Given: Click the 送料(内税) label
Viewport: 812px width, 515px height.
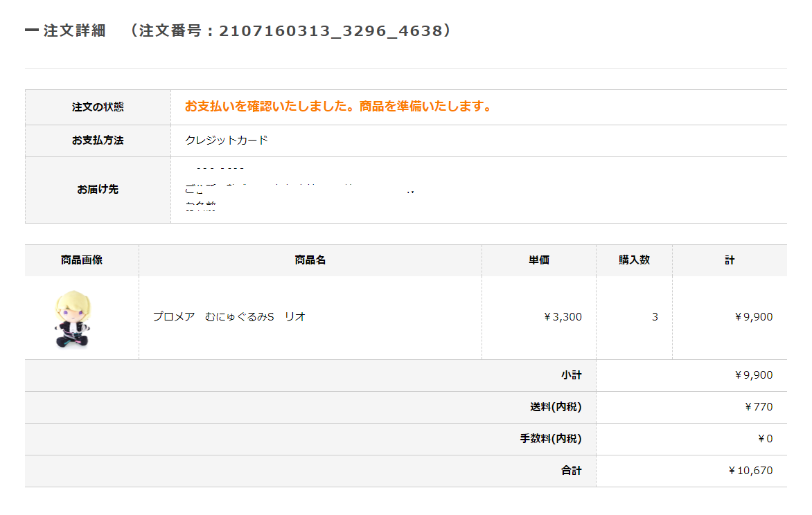Looking at the screenshot, I should (556, 407).
